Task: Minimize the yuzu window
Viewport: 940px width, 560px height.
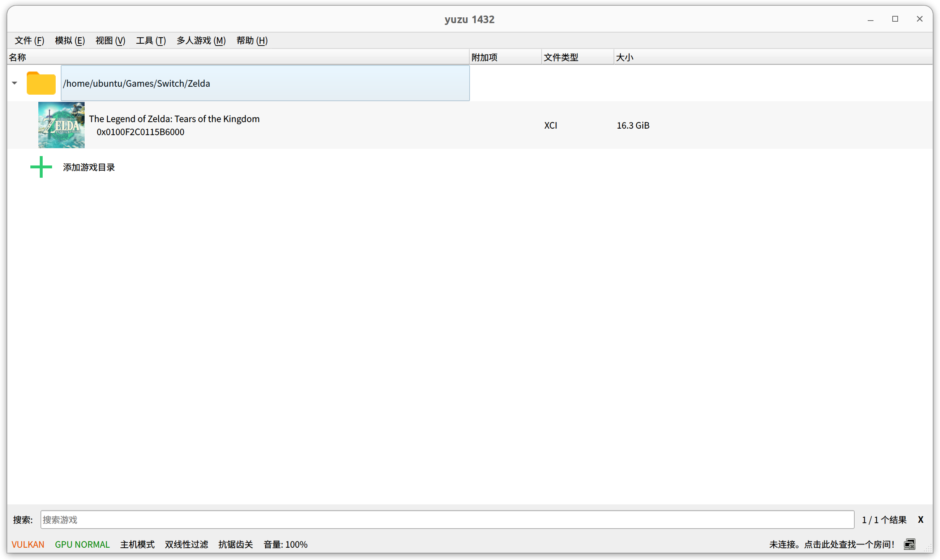Action: (x=871, y=19)
